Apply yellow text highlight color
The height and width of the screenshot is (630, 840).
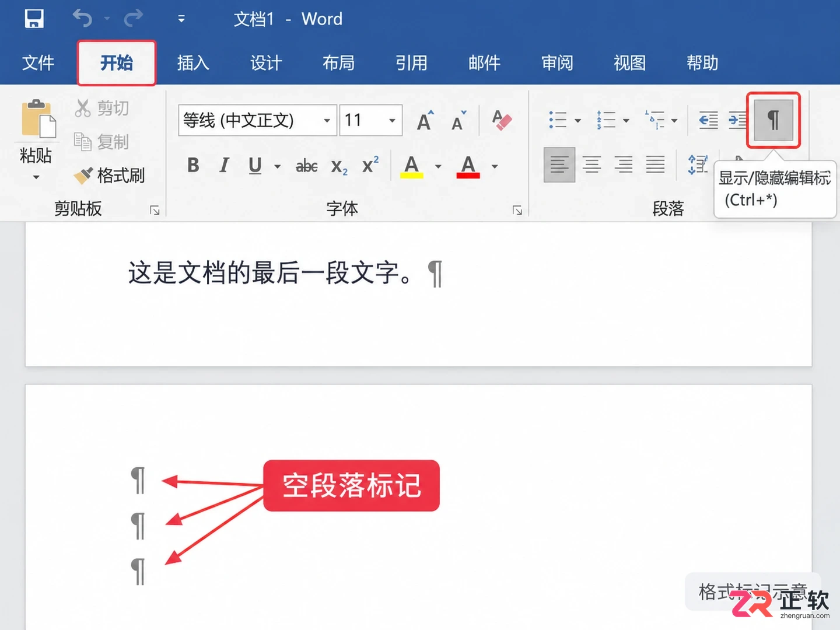coord(412,166)
